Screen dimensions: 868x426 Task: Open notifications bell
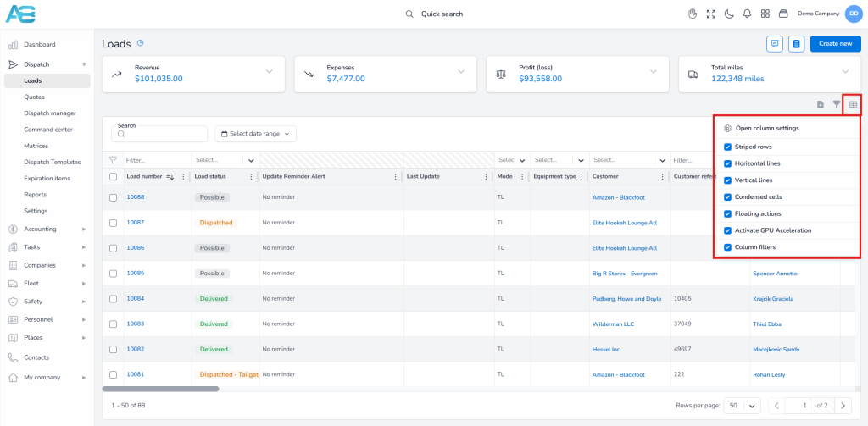point(748,14)
